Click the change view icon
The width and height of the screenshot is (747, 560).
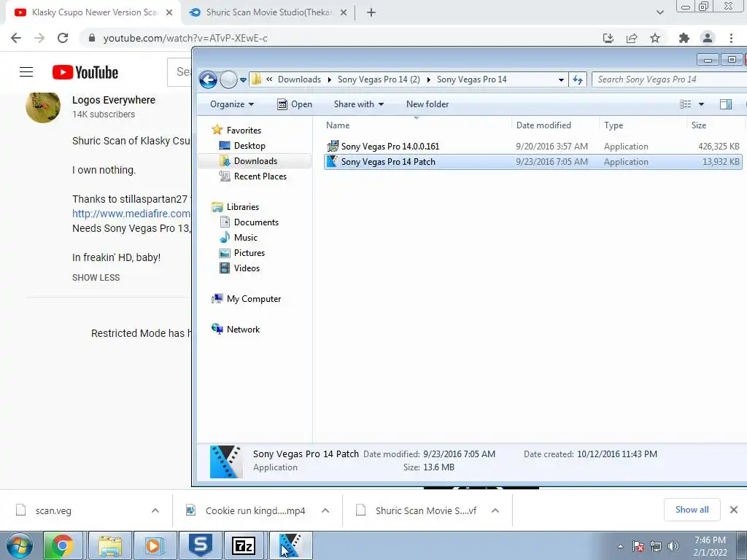click(686, 104)
